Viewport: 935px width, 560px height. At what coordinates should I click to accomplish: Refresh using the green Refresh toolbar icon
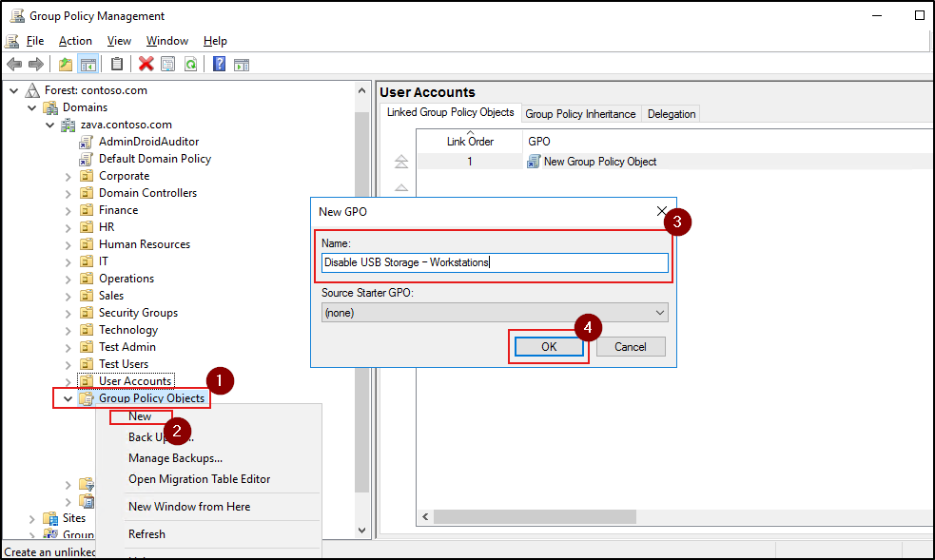pyautogui.click(x=191, y=64)
